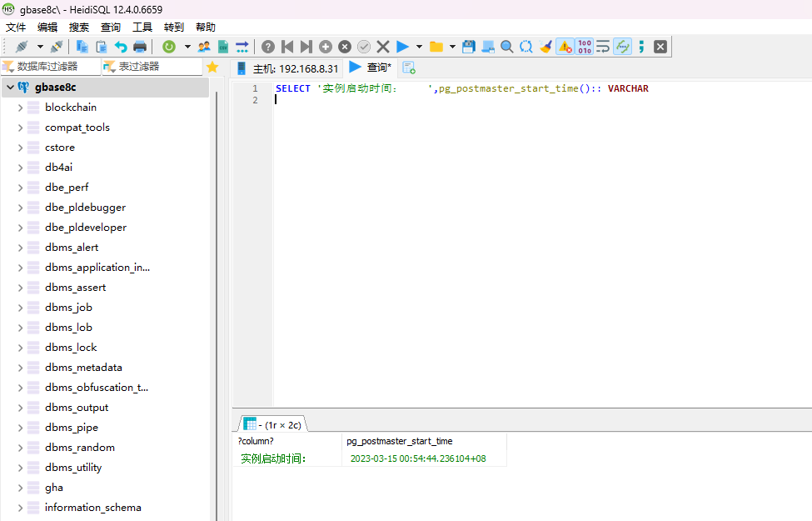Click the 表过滤器 filter field

(152, 67)
